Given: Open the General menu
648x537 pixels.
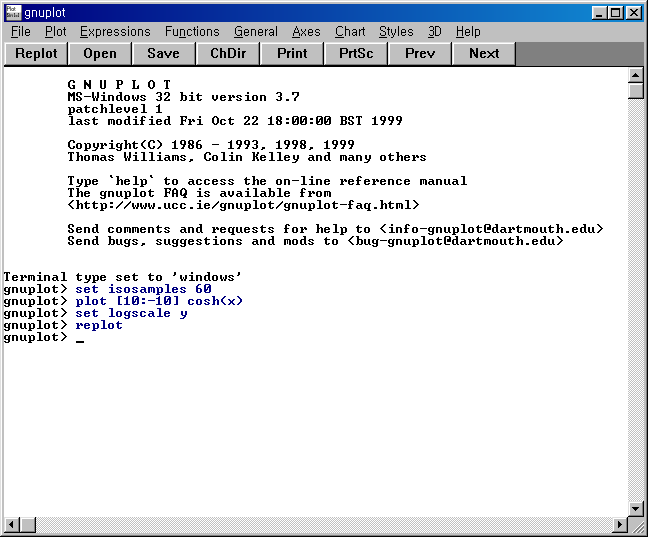Looking at the screenshot, I should pyautogui.click(x=256, y=32).
